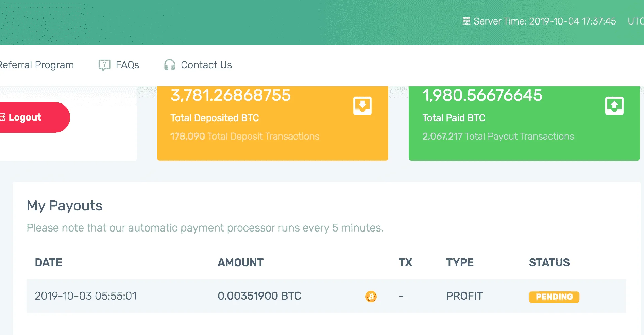Click the amount 0.00351900 BTC

[x=259, y=296]
